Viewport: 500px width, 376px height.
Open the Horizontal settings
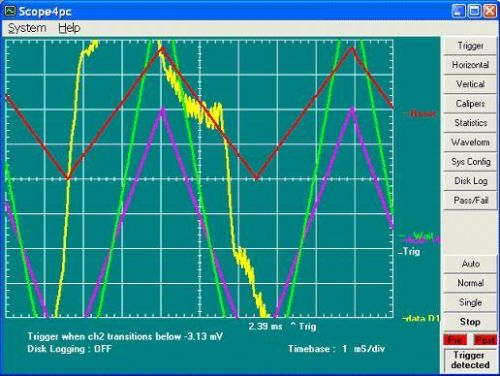point(470,65)
